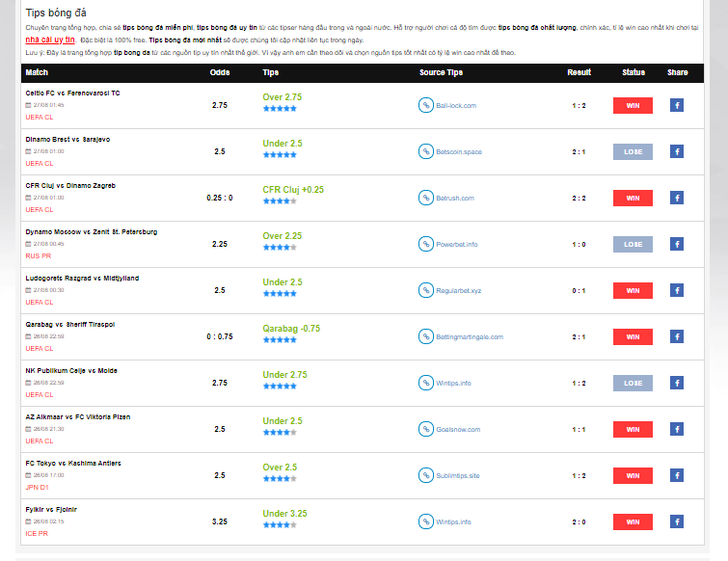Open Regularbet.xyz source link
Image resolution: width=728 pixels, height=561 pixels.
458,291
